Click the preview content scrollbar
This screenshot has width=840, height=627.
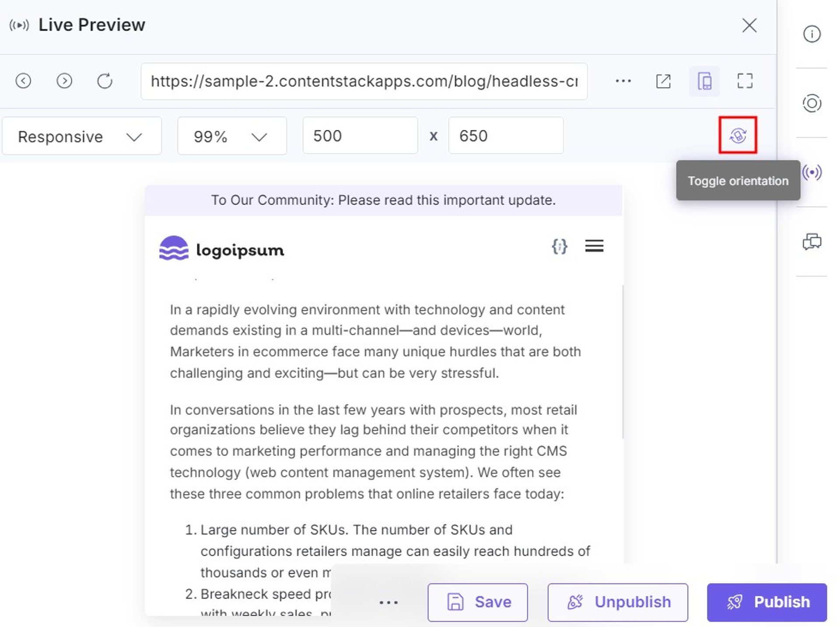pos(622,362)
